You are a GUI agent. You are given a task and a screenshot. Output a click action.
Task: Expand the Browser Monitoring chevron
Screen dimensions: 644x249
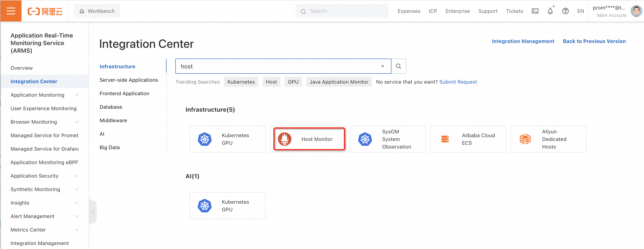(77, 122)
